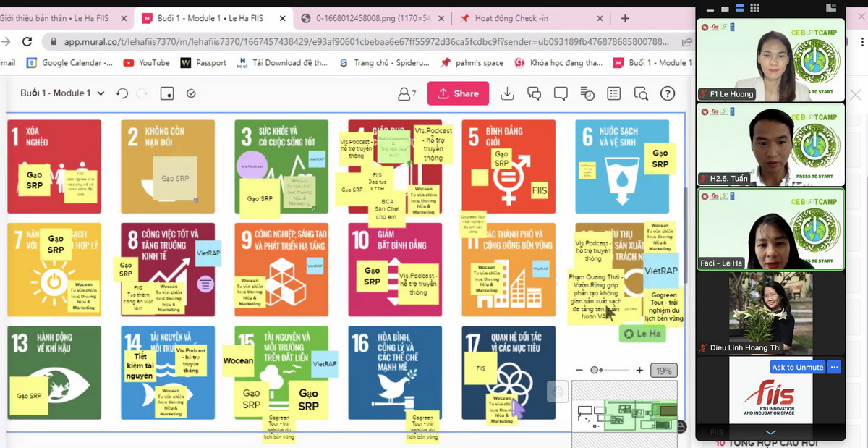
Task: Open more options for the FIIS participant
Action: pos(834,367)
